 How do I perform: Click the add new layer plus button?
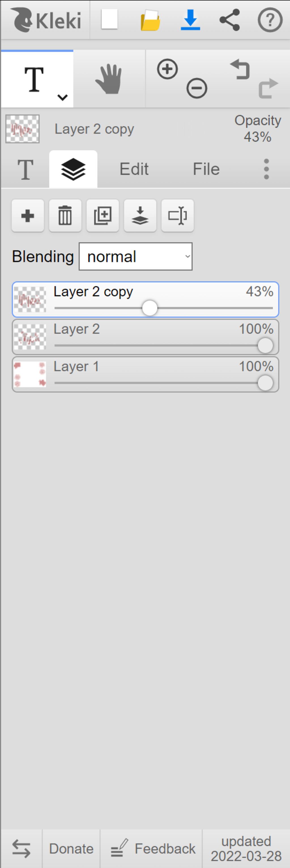point(28,216)
